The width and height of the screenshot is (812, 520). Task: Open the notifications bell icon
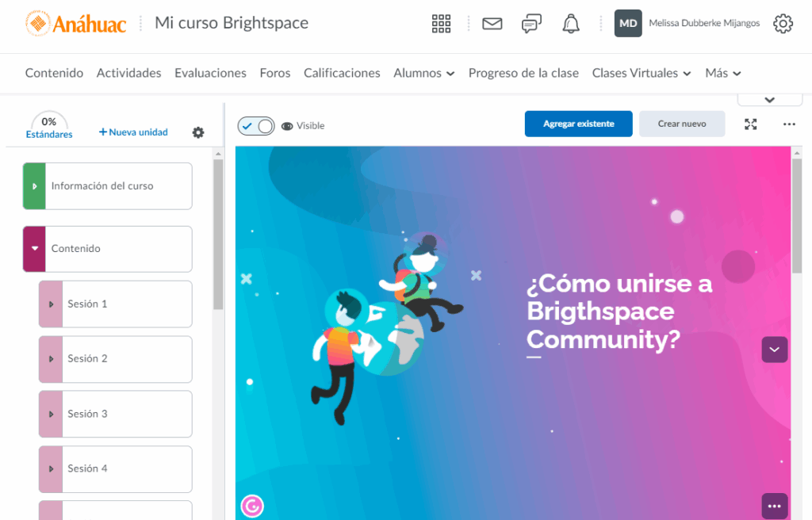coord(571,24)
